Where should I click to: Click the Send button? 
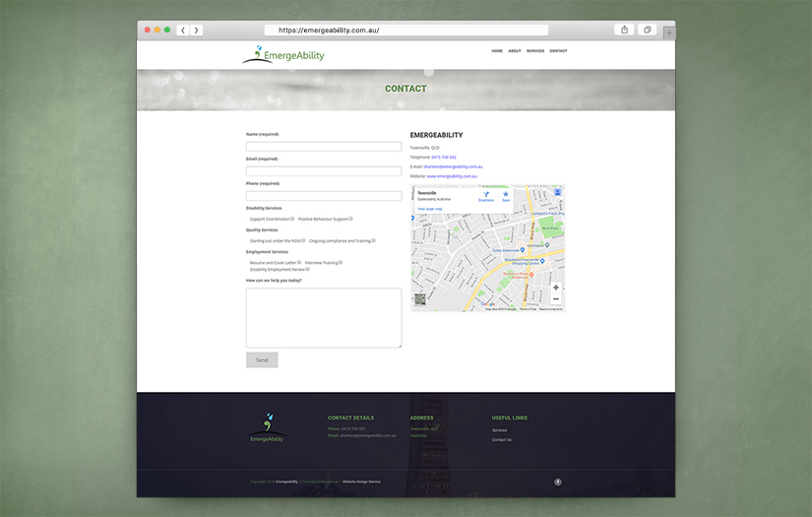pos(262,360)
